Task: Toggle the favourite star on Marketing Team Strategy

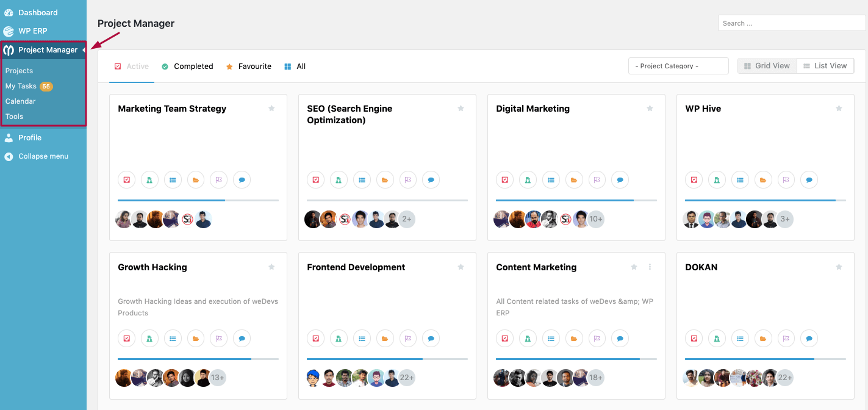Action: 271,108
